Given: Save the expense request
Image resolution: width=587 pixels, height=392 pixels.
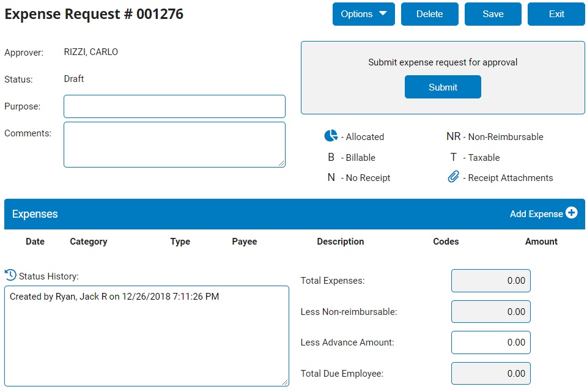Looking at the screenshot, I should tap(493, 14).
